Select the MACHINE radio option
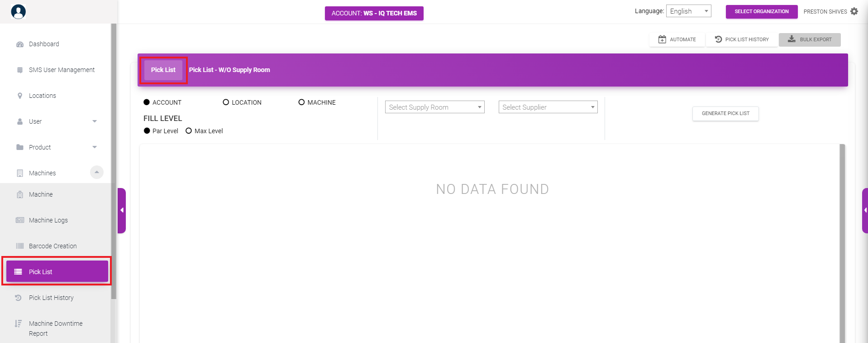The width and height of the screenshot is (868, 343). click(301, 102)
